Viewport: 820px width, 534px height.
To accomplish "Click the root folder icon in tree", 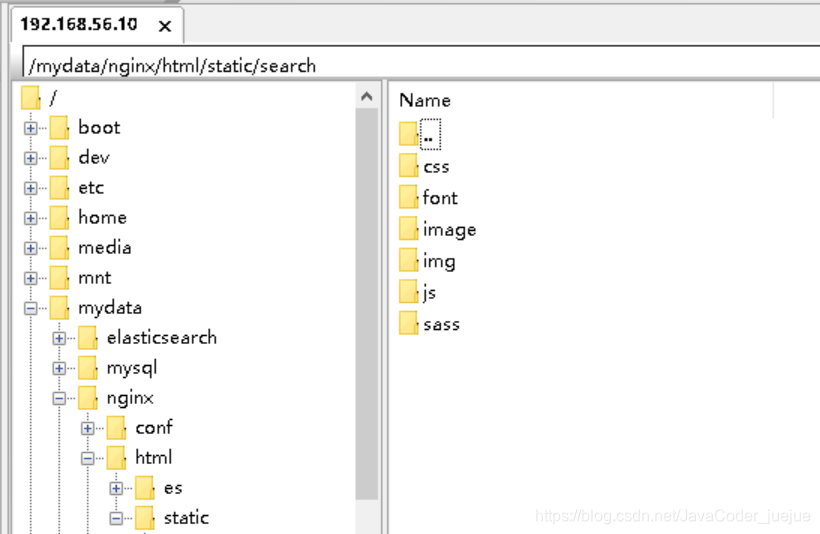I will [x=31, y=98].
